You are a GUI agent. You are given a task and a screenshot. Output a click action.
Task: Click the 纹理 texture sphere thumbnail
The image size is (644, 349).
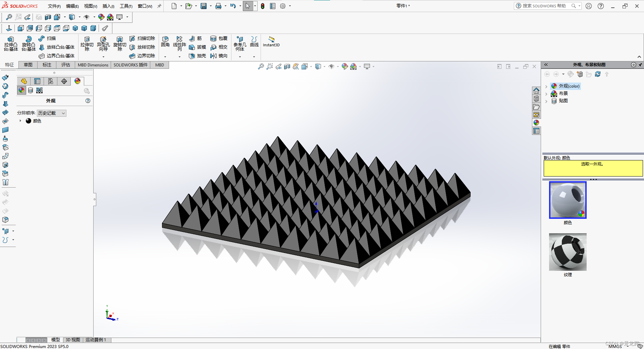tap(568, 252)
